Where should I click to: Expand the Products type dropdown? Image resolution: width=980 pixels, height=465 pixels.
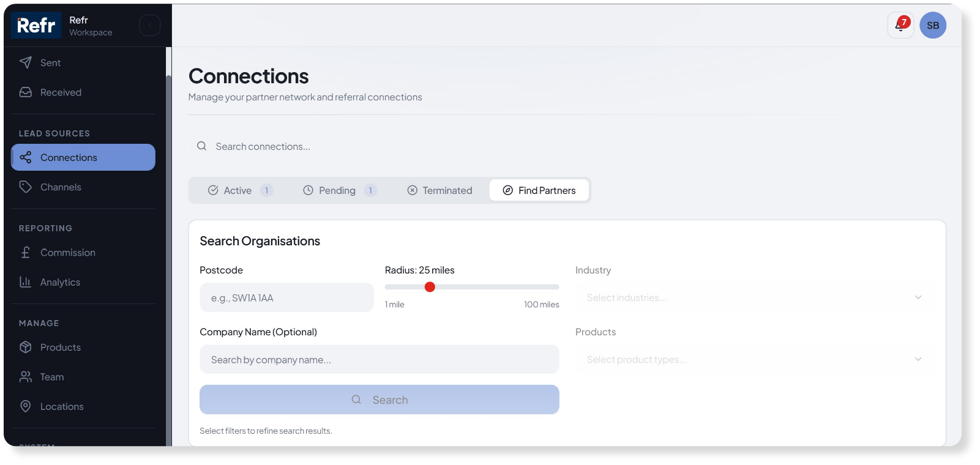pyautogui.click(x=754, y=360)
